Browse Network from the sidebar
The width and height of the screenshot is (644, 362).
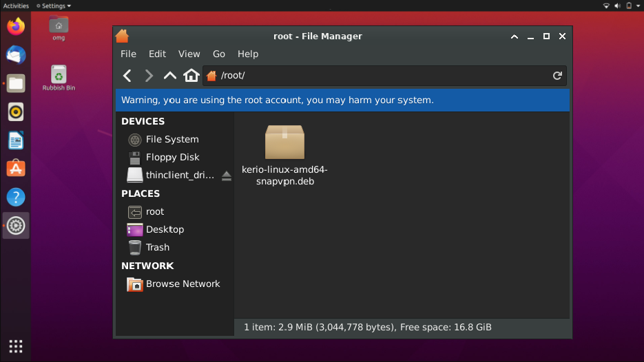coord(183,284)
